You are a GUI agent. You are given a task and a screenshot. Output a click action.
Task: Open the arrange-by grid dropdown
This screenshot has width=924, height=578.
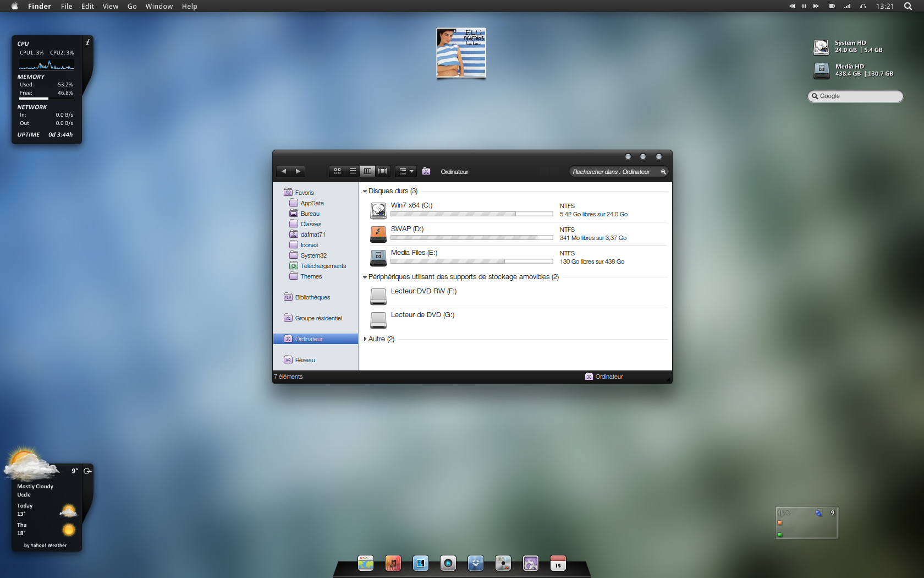click(406, 171)
